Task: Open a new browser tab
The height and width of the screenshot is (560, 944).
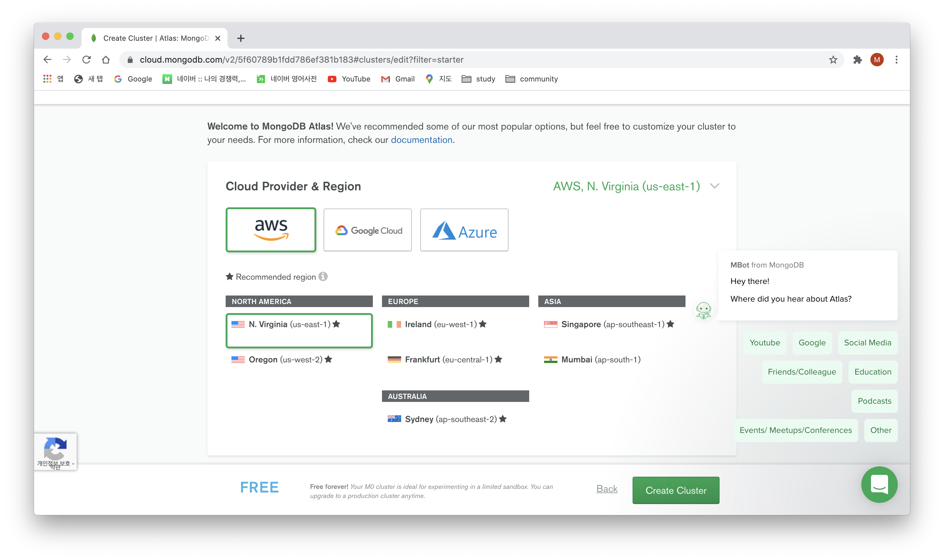Action: pyautogui.click(x=241, y=38)
